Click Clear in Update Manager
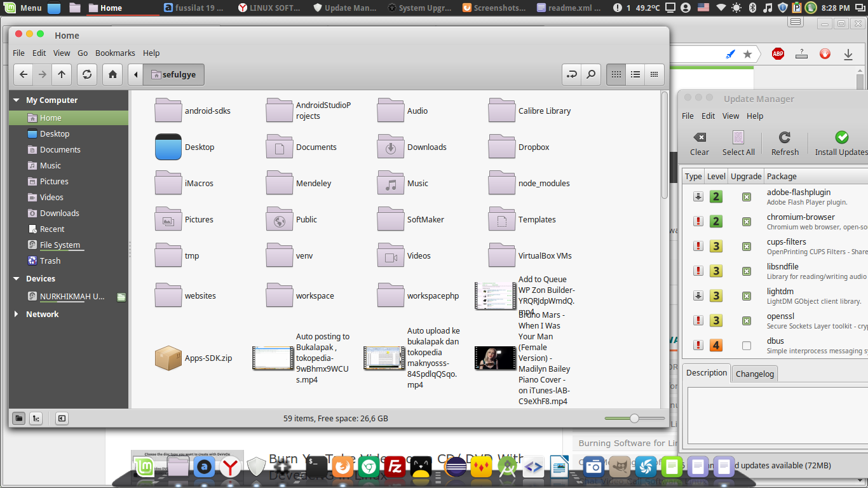The image size is (868, 488). (x=700, y=144)
